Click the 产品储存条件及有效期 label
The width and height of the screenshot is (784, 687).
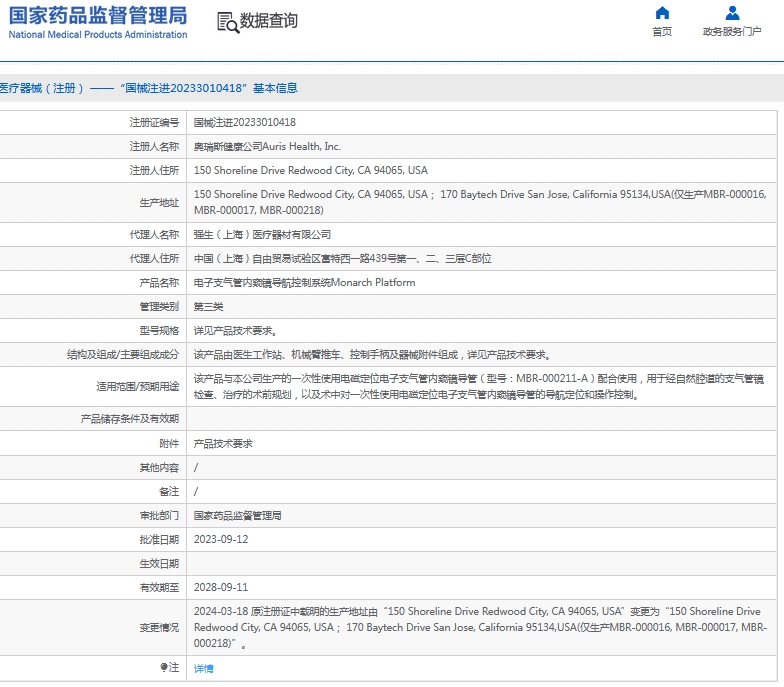pyautogui.click(x=130, y=418)
